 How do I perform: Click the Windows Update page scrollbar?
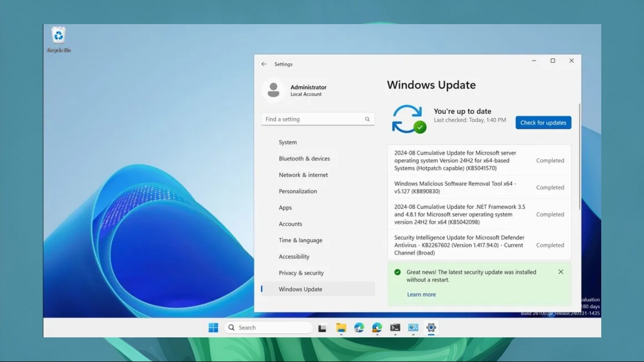click(580, 156)
